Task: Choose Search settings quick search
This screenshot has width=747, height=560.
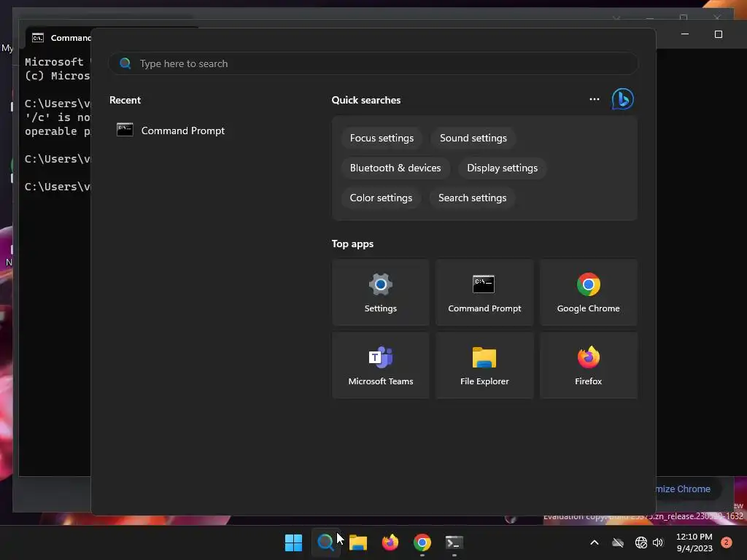Action: tap(472, 198)
